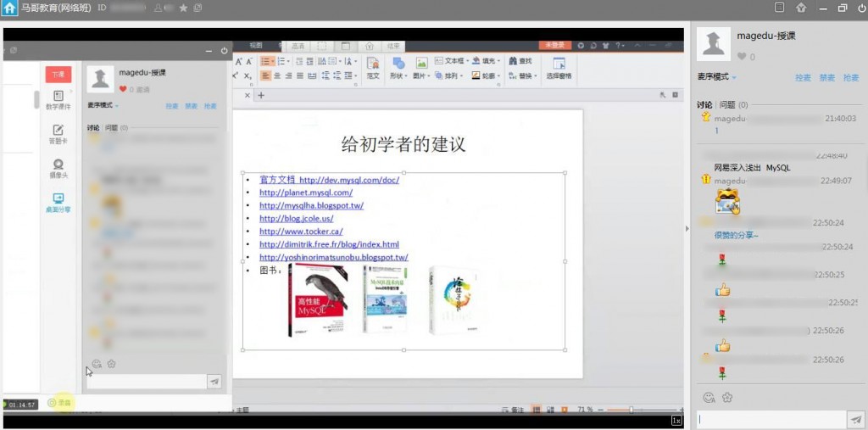Click the 查找 find icon in ribbon
868x430 pixels.
click(520, 61)
